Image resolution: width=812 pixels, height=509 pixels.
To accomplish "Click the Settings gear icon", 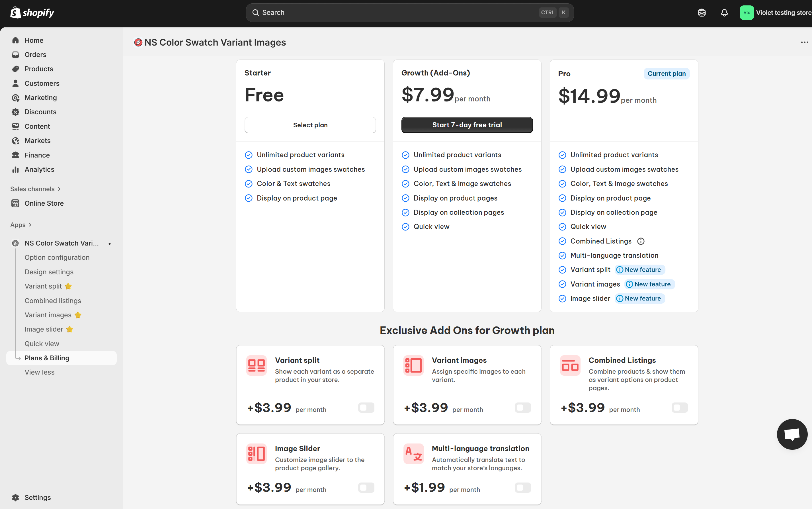I will [15, 497].
